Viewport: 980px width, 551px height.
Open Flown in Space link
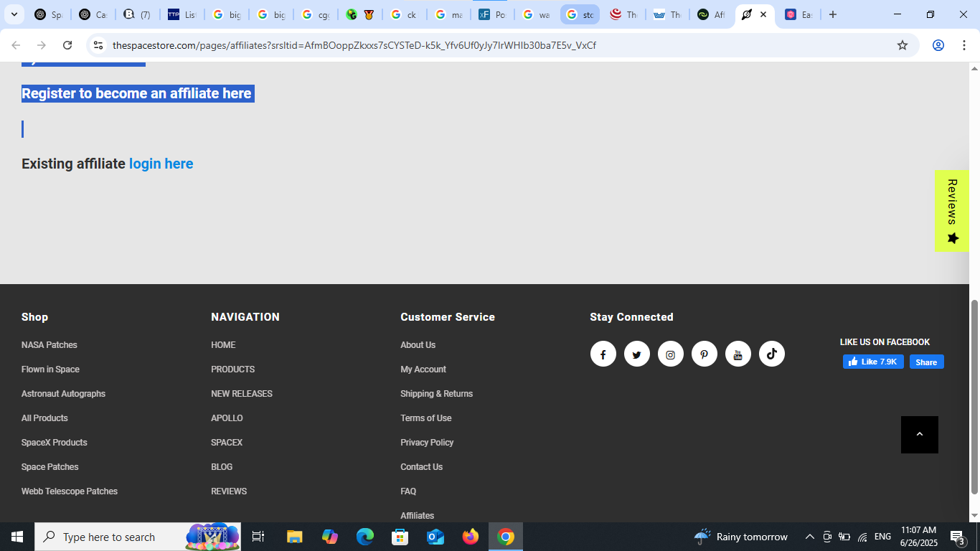click(x=50, y=369)
